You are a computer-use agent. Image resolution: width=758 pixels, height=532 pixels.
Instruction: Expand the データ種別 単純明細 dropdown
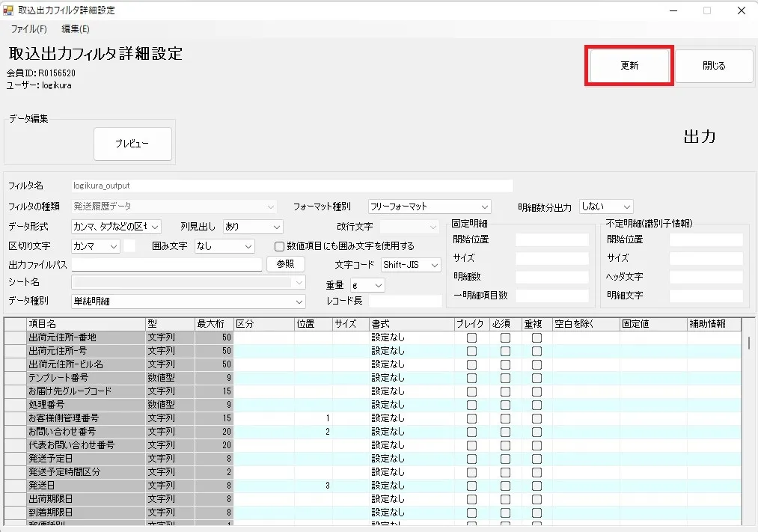[x=188, y=302]
